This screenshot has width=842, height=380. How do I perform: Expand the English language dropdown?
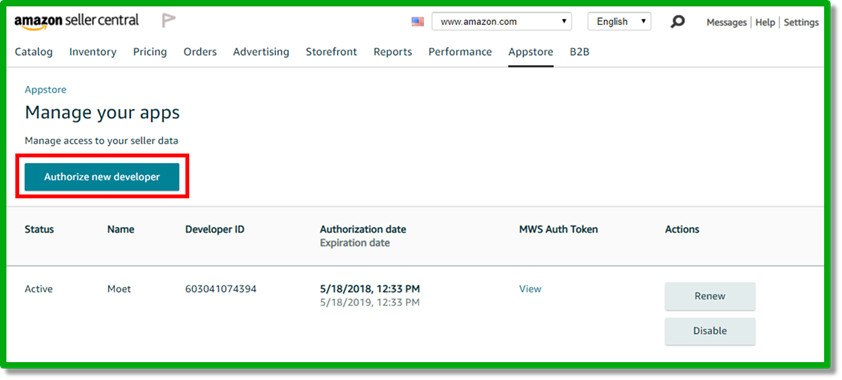[x=619, y=21]
